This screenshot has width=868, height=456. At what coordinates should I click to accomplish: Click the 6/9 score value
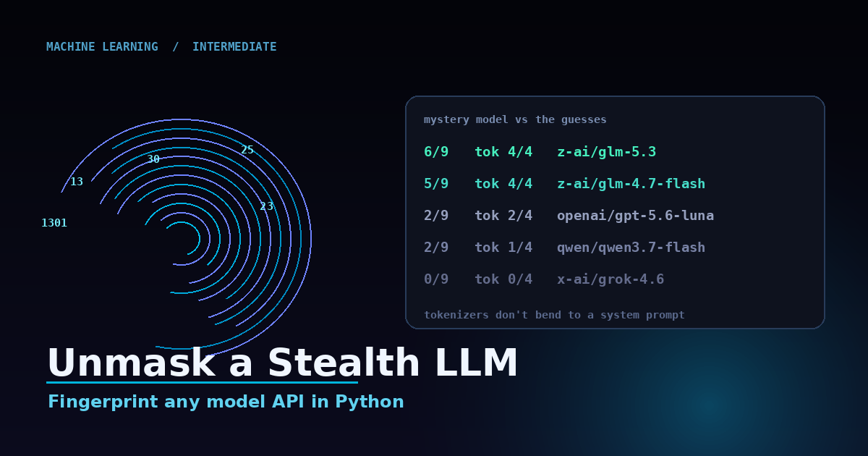(436, 152)
